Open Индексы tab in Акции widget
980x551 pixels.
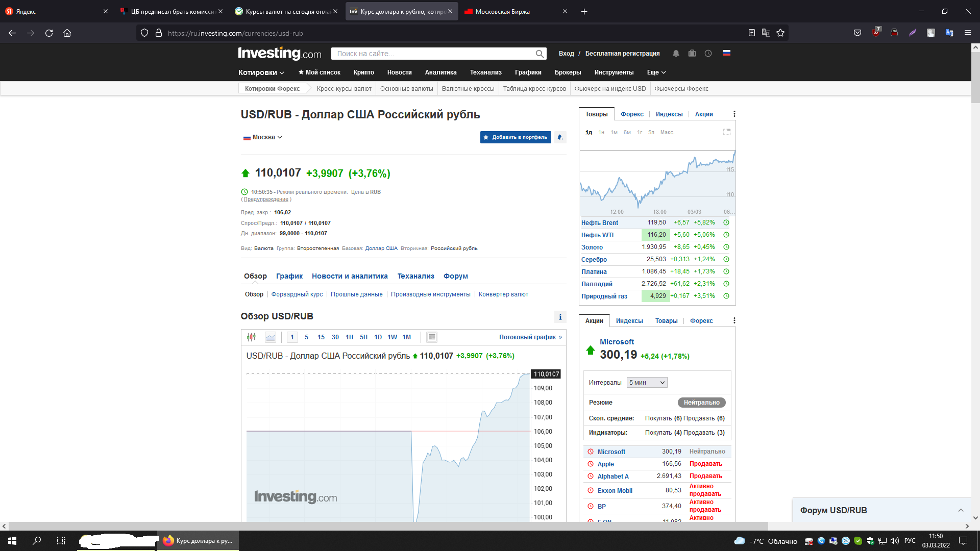[x=629, y=321]
